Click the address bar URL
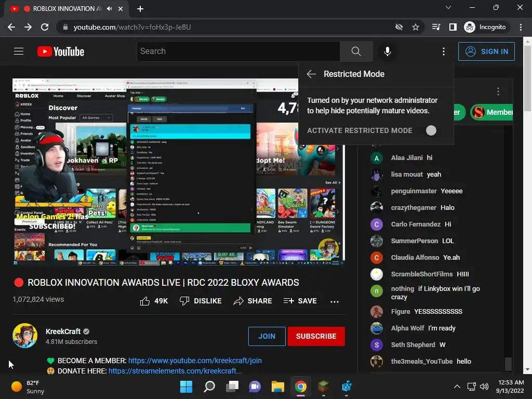Screen dimensions: 532x399 tap(132, 27)
